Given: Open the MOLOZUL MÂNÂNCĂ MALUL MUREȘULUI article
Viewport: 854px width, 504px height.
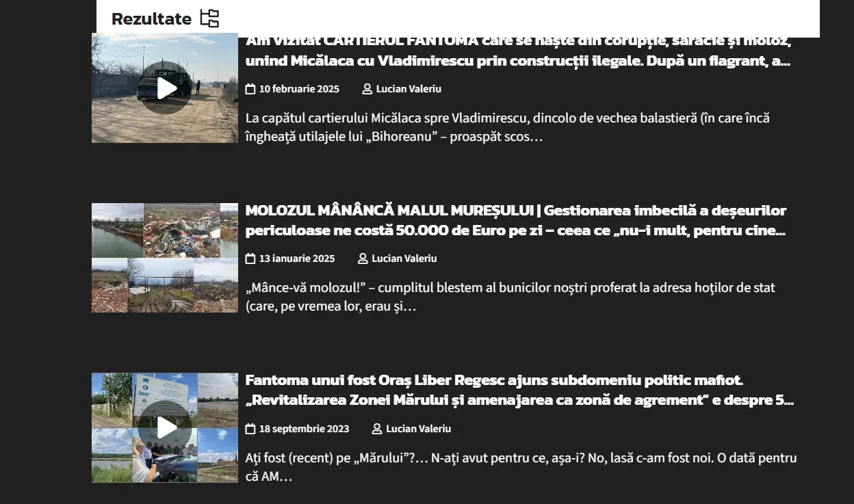Looking at the screenshot, I should [x=516, y=220].
